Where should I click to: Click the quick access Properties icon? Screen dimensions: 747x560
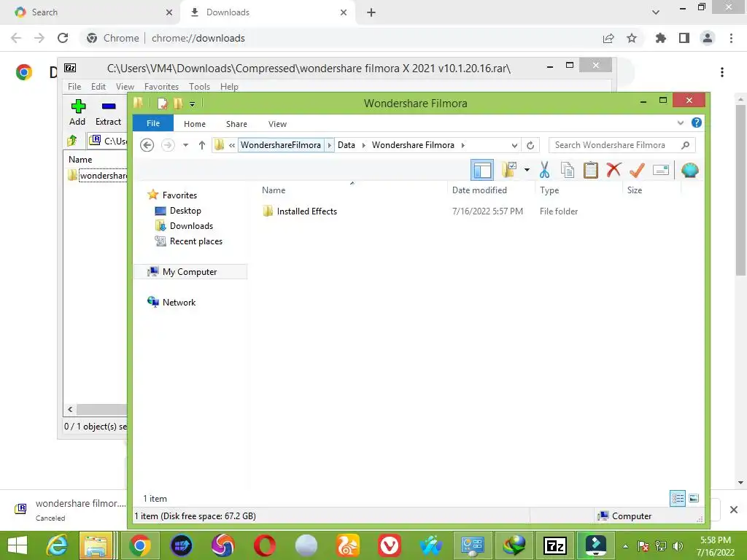point(163,104)
